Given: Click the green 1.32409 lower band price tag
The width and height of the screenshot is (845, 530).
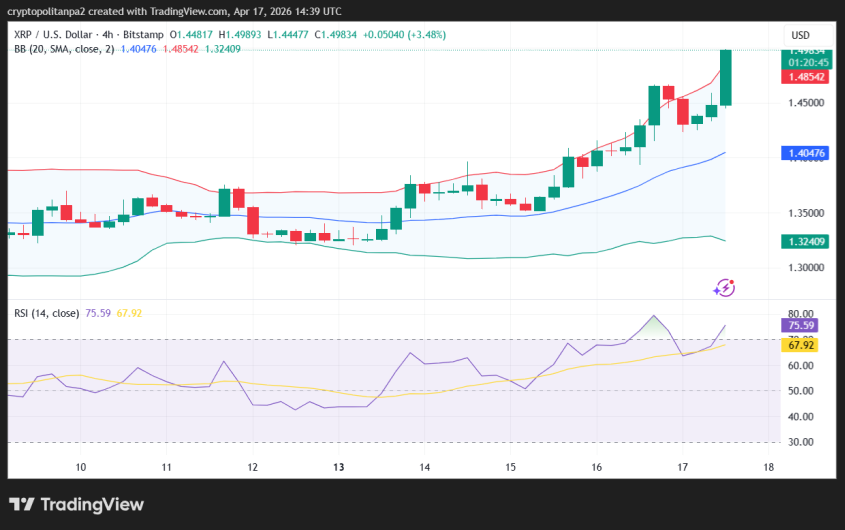Looking at the screenshot, I should tap(804, 241).
